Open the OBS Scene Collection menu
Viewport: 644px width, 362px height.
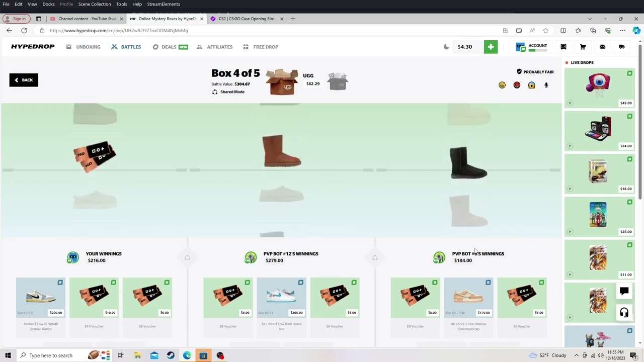95,4
